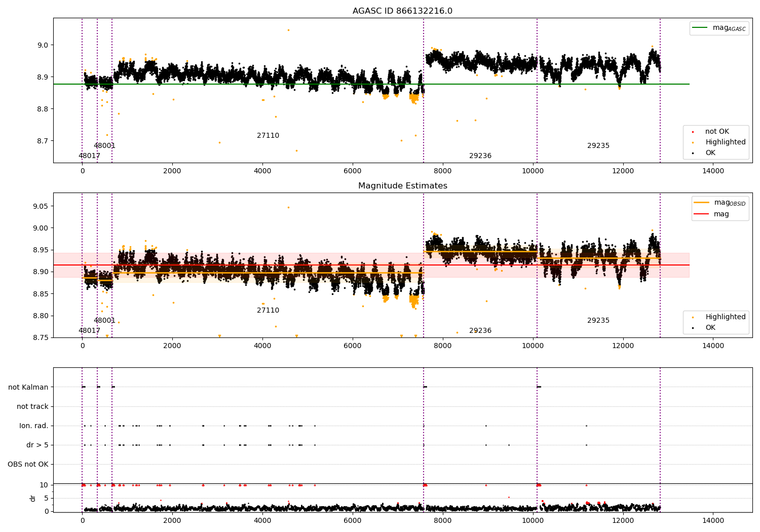
Task: Click the 'Magnitude Estimates' subplot title
Action: pyautogui.click(x=402, y=186)
